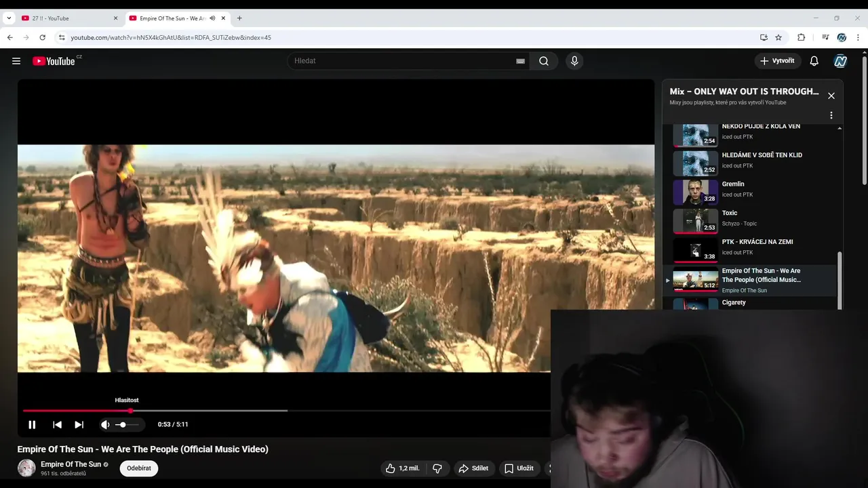Open the browser three-dot menu

859,37
